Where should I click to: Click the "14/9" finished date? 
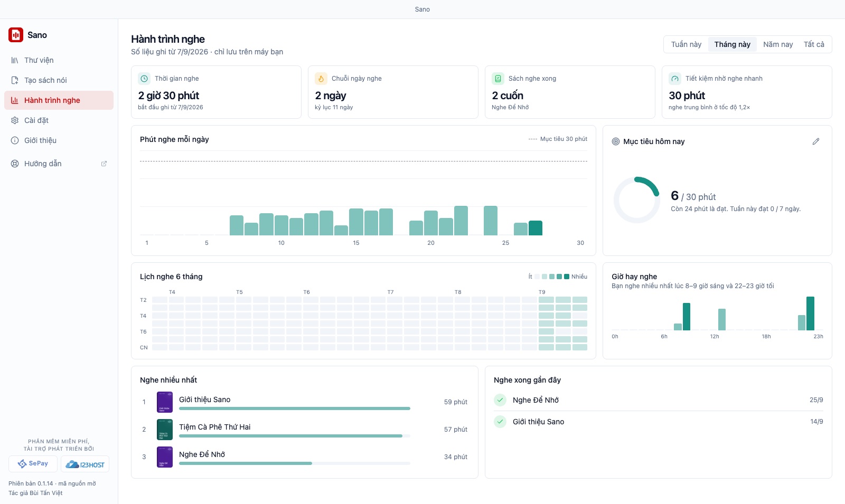[x=816, y=422]
